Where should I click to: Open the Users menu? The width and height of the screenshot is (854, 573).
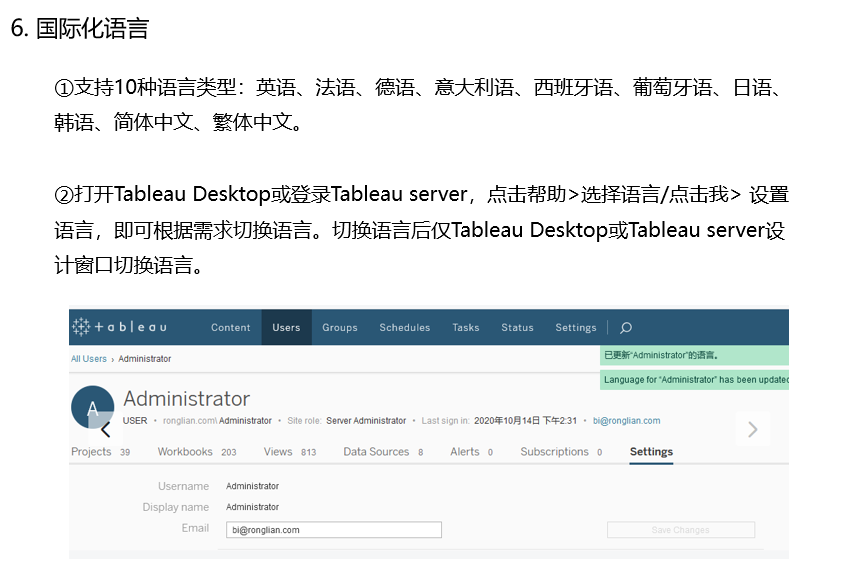coord(286,327)
